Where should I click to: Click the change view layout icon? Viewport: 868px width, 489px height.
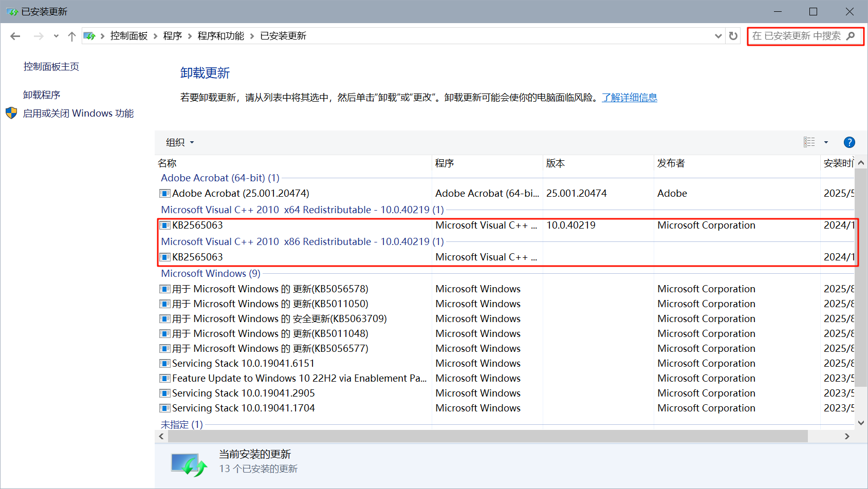[x=809, y=142]
